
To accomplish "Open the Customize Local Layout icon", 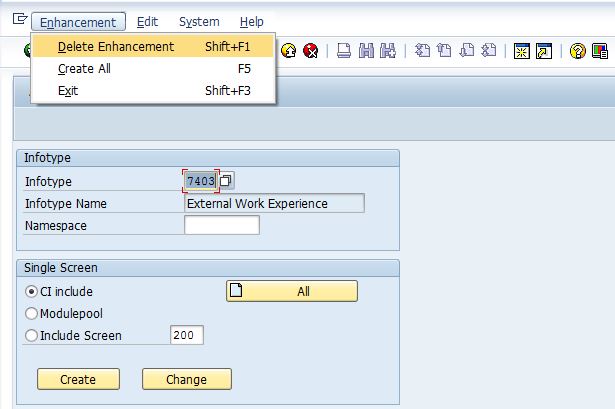I will pos(599,51).
